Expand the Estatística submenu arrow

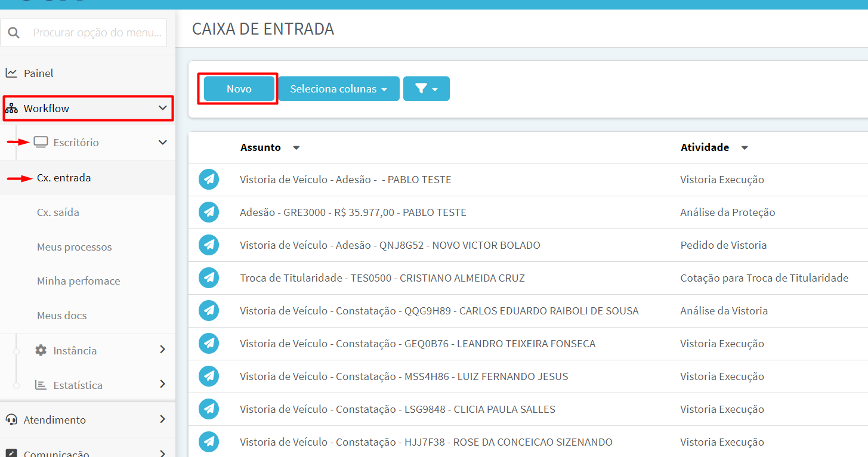[x=162, y=384]
